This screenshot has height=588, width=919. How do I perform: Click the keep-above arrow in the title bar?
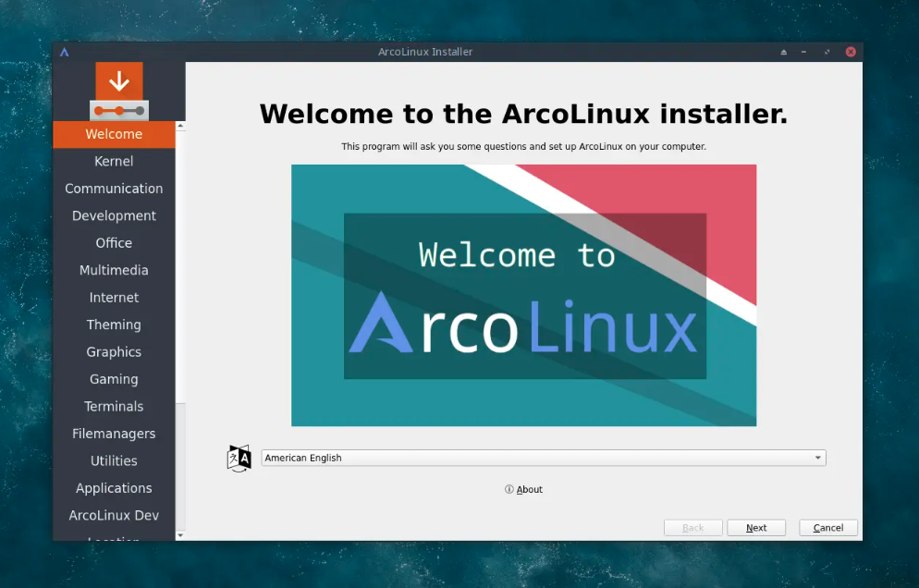click(784, 52)
